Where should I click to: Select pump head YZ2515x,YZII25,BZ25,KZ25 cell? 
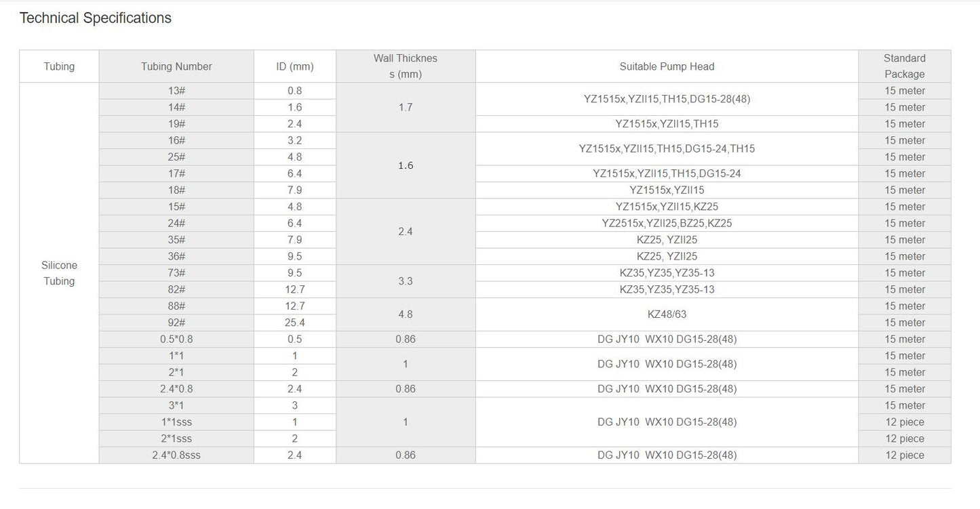[667, 223]
